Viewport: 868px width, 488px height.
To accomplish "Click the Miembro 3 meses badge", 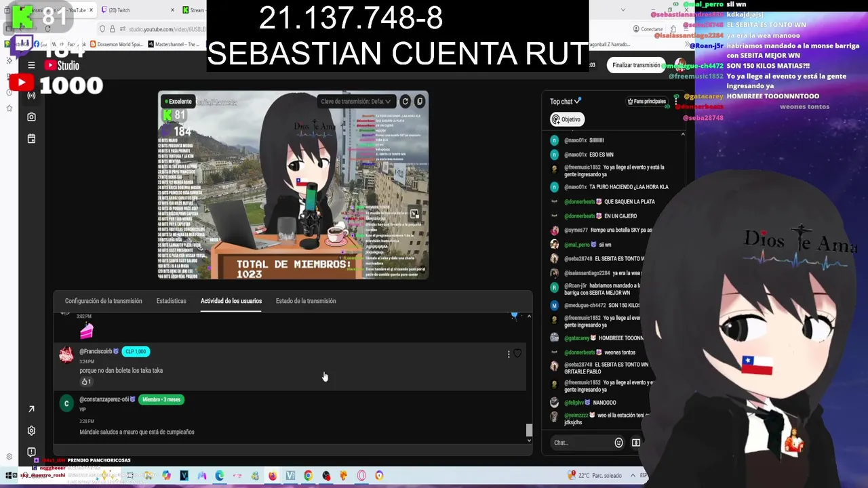I will (x=161, y=399).
